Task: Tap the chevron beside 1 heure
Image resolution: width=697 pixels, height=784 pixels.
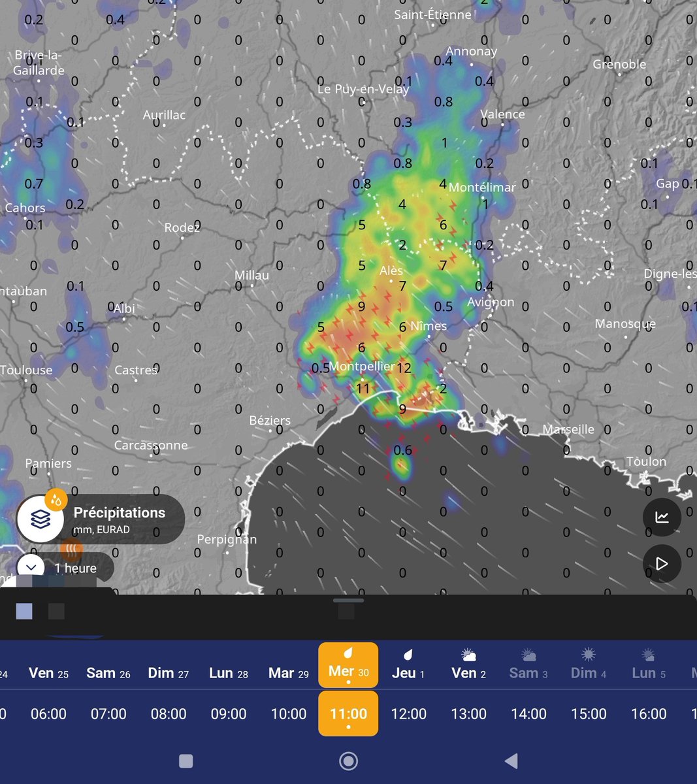Action: point(31,568)
